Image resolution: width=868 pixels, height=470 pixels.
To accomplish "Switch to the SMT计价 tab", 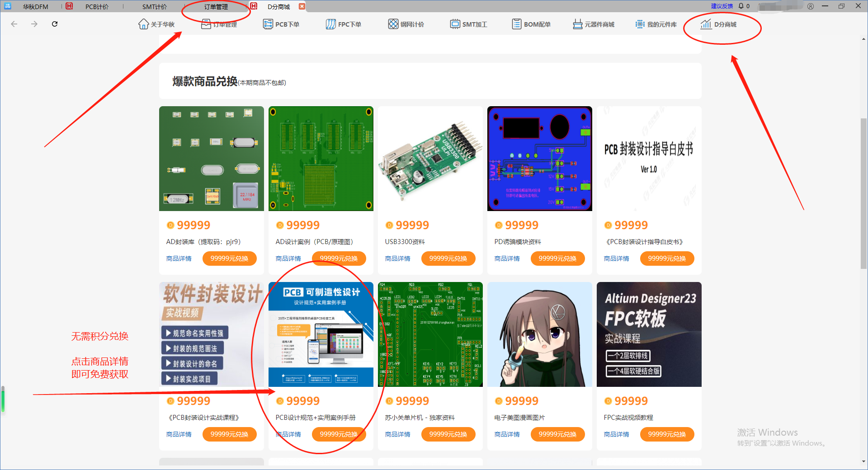I will (155, 7).
